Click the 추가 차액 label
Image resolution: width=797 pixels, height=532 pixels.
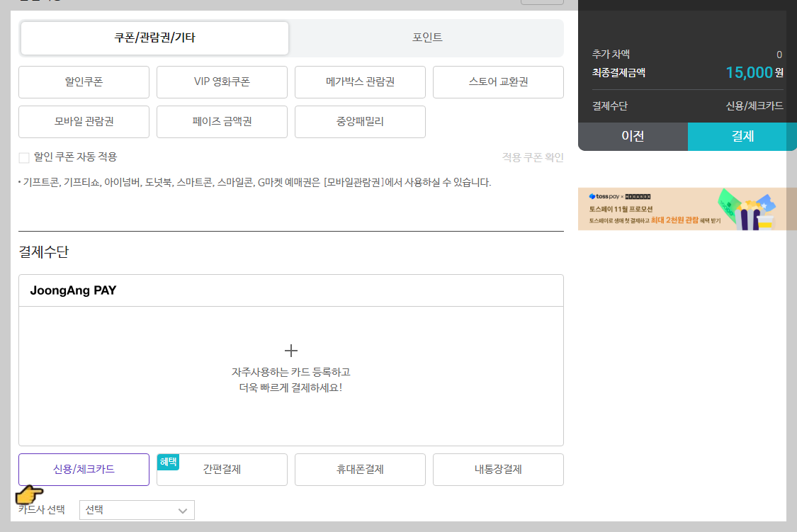tap(611, 54)
